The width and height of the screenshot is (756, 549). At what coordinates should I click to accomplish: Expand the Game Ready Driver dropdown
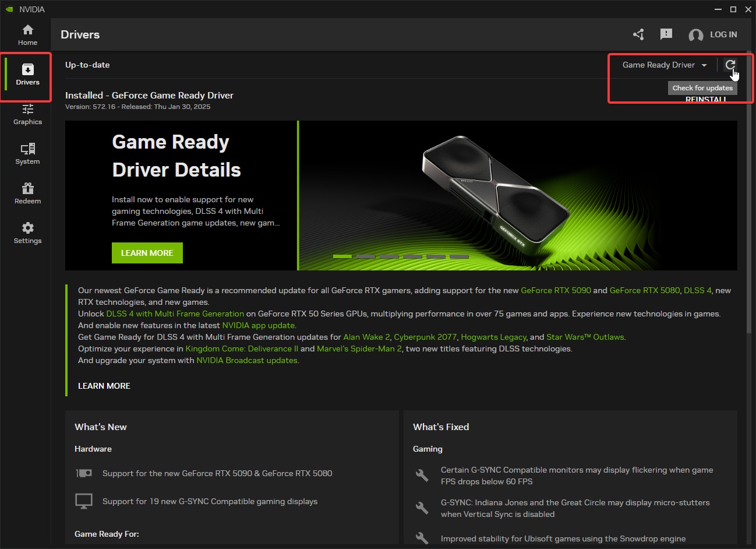(x=664, y=65)
